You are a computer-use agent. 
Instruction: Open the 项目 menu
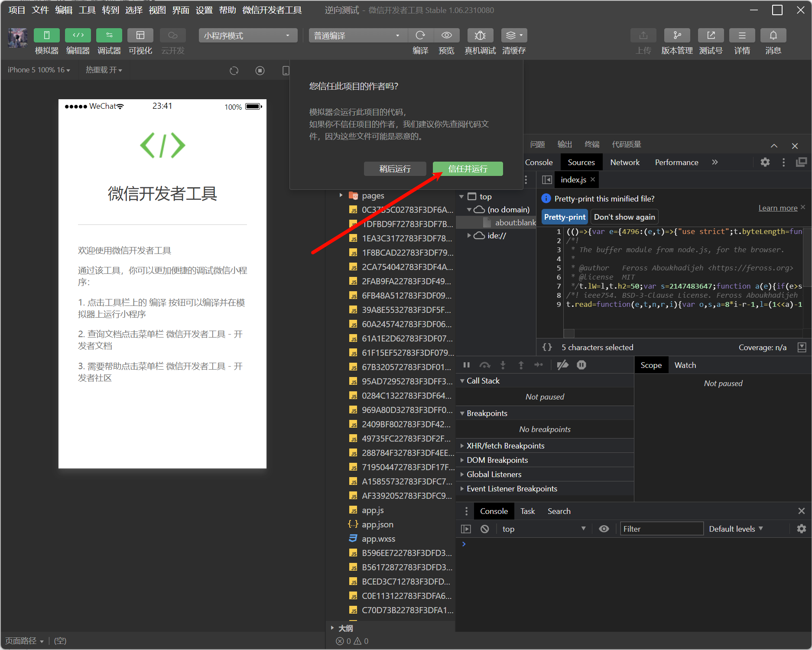[17, 10]
